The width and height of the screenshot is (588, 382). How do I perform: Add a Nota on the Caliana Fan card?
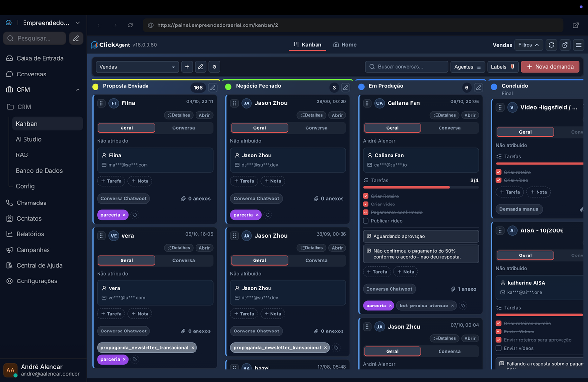(x=405, y=272)
